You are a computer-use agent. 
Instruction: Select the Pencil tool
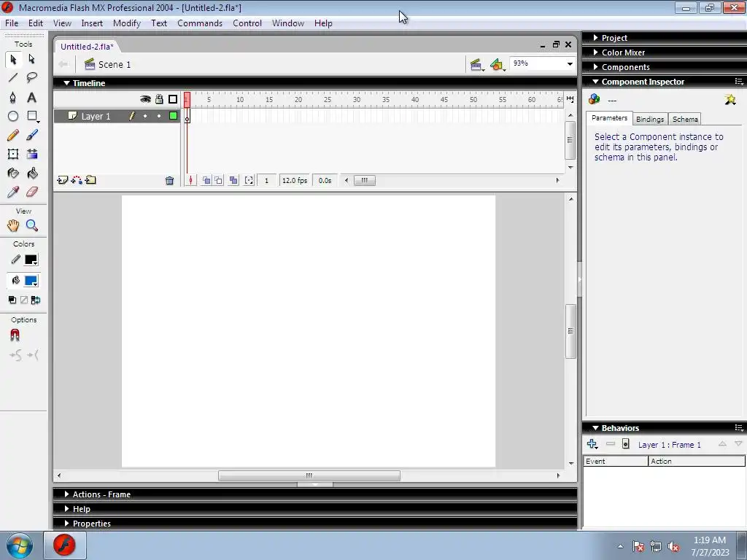pos(13,135)
